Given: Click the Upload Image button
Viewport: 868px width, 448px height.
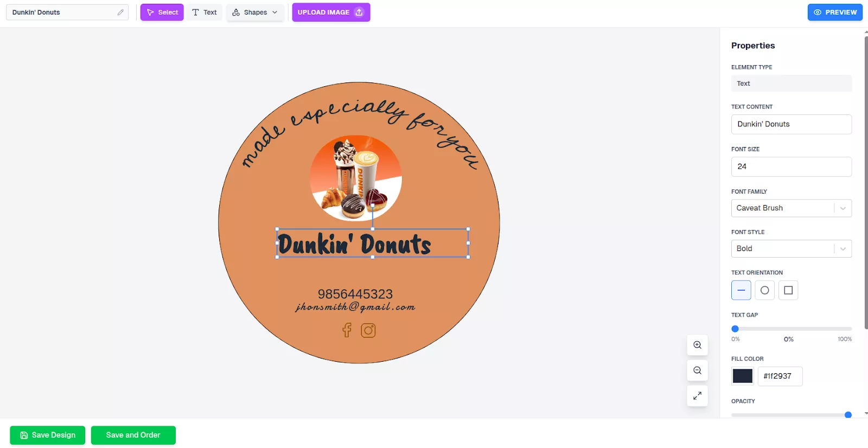Looking at the screenshot, I should point(331,12).
